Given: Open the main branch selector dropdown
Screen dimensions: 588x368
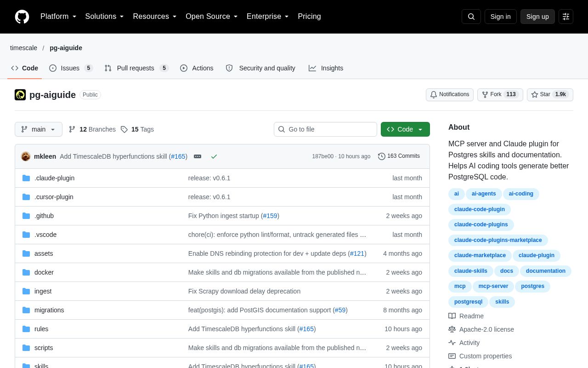Looking at the screenshot, I should (x=39, y=129).
